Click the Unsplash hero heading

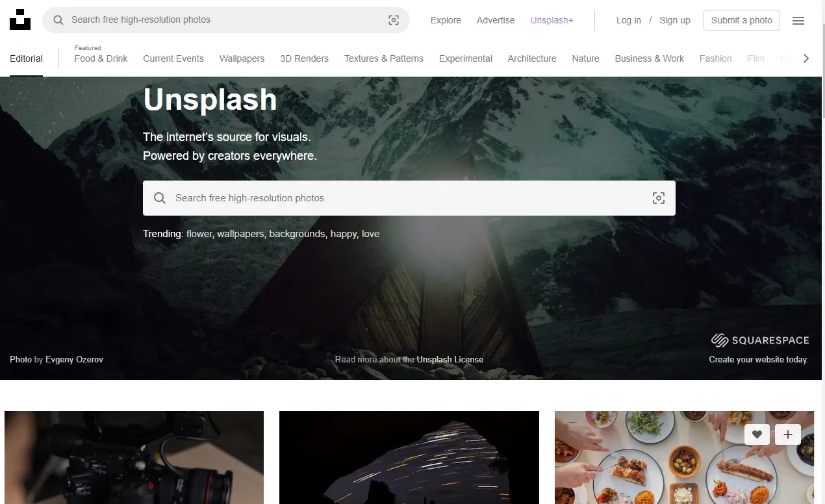pyautogui.click(x=210, y=99)
